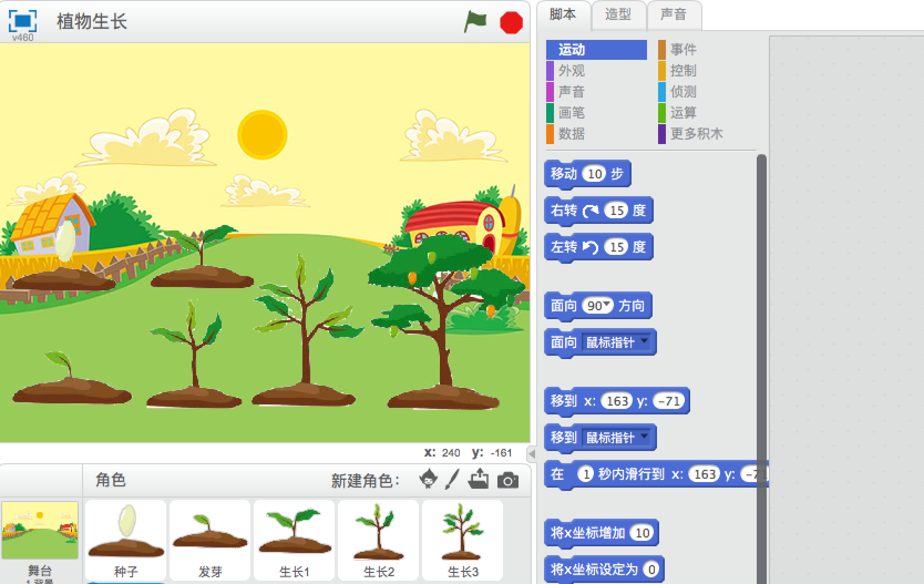The height and width of the screenshot is (584, 924).
Task: Collapse the stage panel with small arrow
Action: [532, 454]
